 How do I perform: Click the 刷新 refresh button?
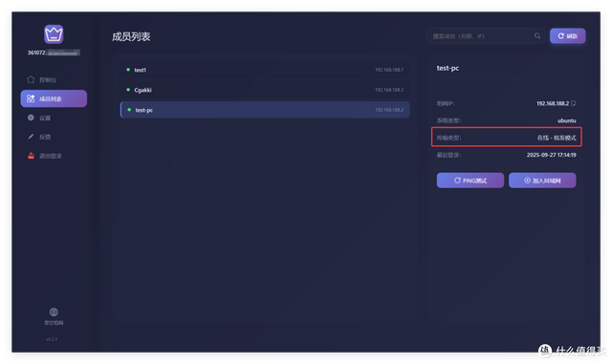pos(567,36)
